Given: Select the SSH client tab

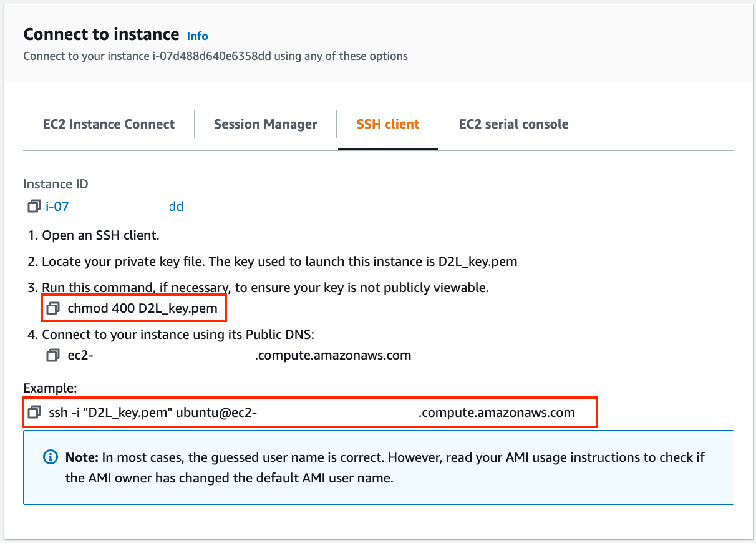Looking at the screenshot, I should tap(387, 124).
